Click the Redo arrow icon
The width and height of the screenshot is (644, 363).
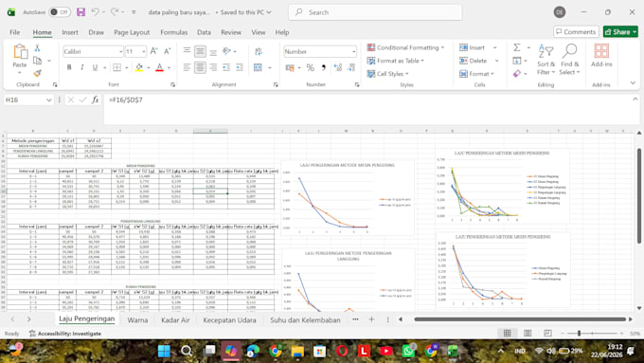(x=115, y=12)
